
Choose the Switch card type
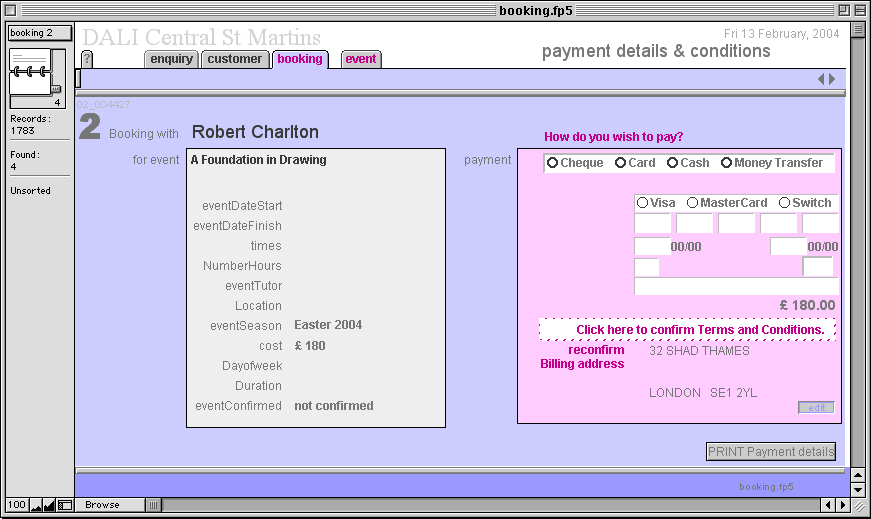784,203
